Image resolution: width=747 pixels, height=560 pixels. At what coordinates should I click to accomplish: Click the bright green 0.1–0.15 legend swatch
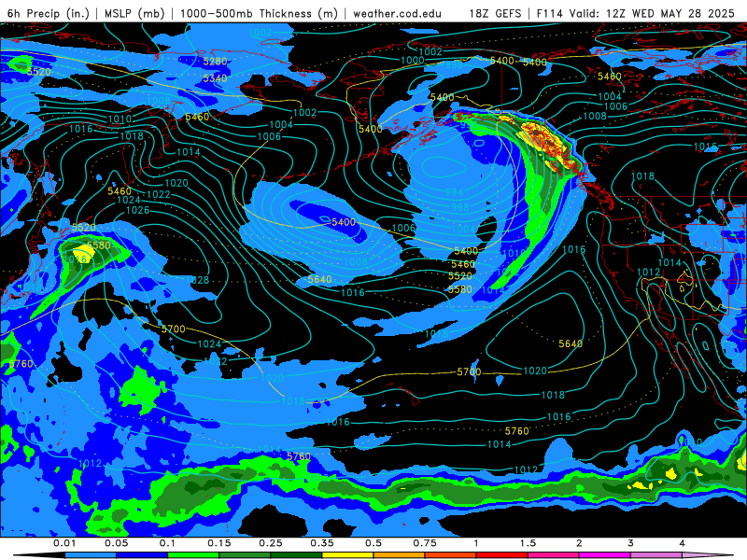click(x=193, y=555)
